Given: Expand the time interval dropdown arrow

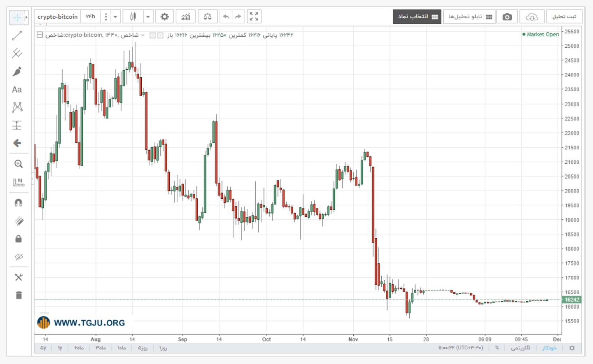Looking at the screenshot, I should tap(115, 17).
